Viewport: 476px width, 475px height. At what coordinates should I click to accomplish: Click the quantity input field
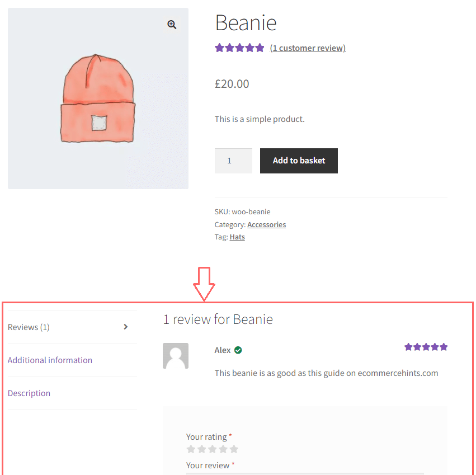[x=233, y=161]
